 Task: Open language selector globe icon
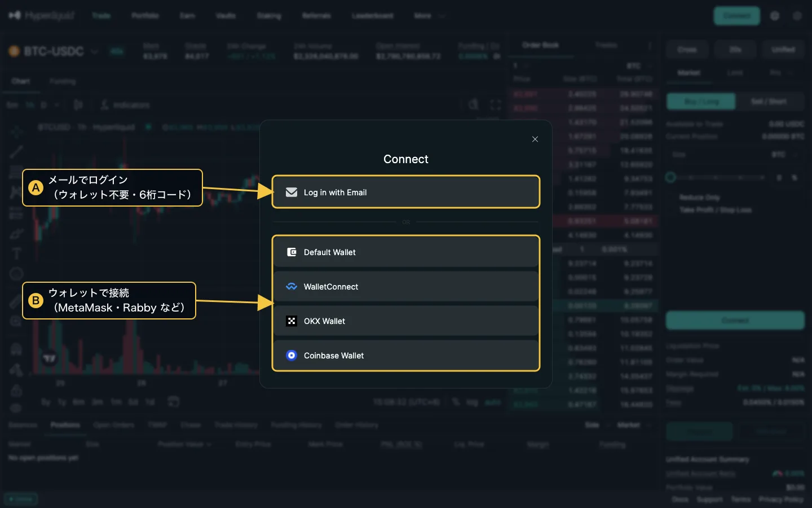775,16
